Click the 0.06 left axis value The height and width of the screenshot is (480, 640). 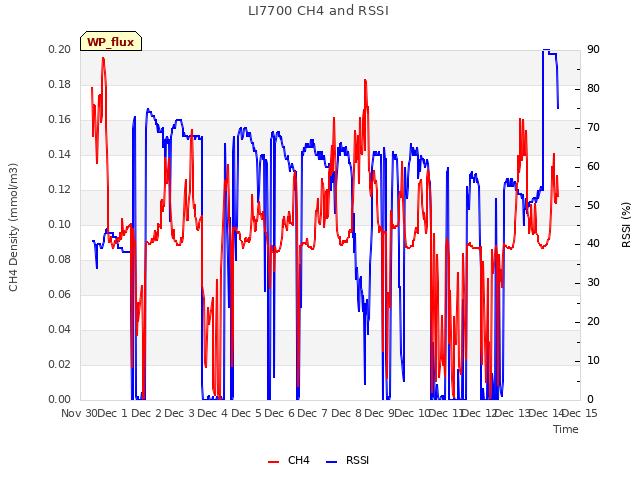[59, 294]
